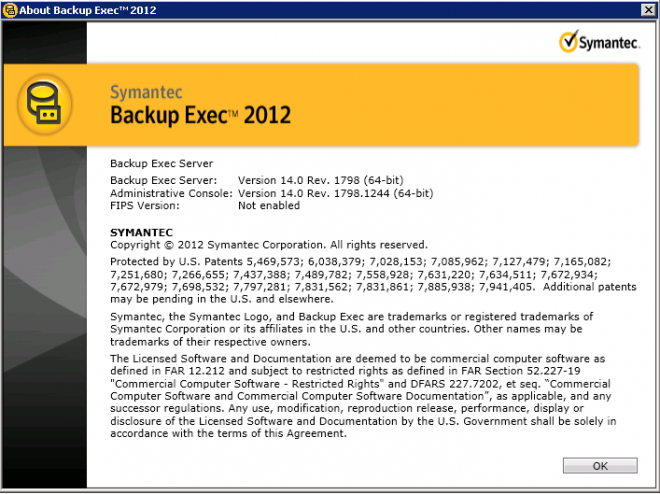Click 'Version 14.0 Rev. 1798.1244 (64-bit)' value

[335, 193]
